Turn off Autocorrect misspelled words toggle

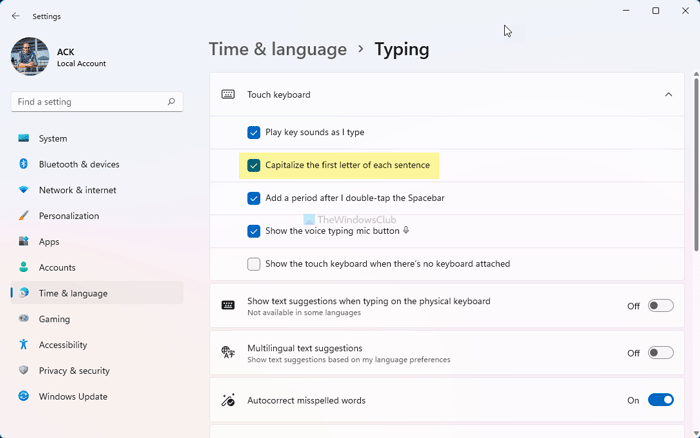pyautogui.click(x=660, y=400)
